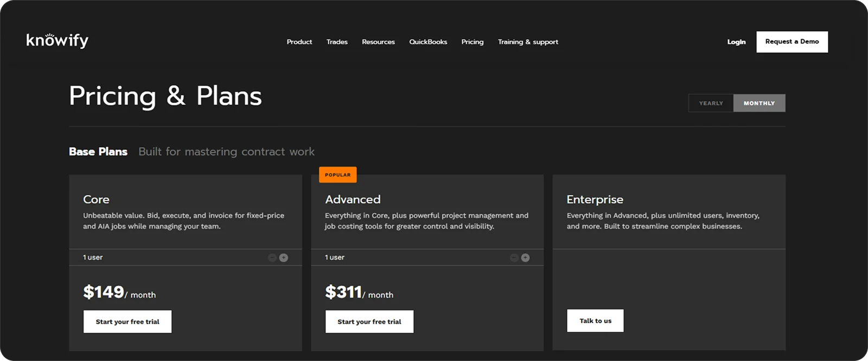Open the Trades menu
868x361 pixels.
pyautogui.click(x=337, y=42)
